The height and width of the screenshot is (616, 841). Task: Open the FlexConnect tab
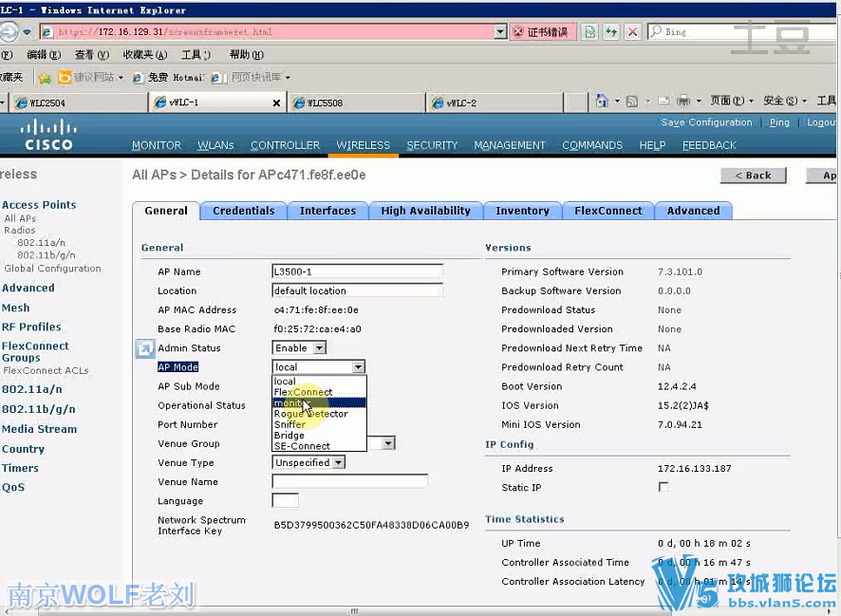pos(608,211)
